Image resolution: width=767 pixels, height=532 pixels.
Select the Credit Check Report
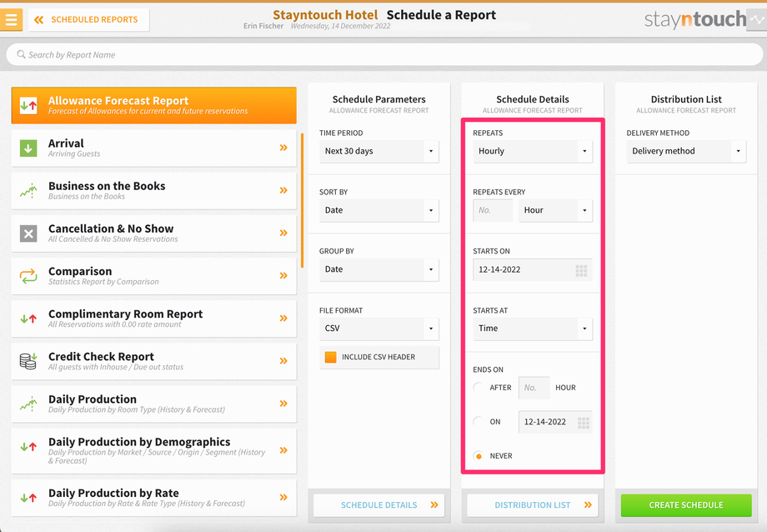[x=154, y=361]
